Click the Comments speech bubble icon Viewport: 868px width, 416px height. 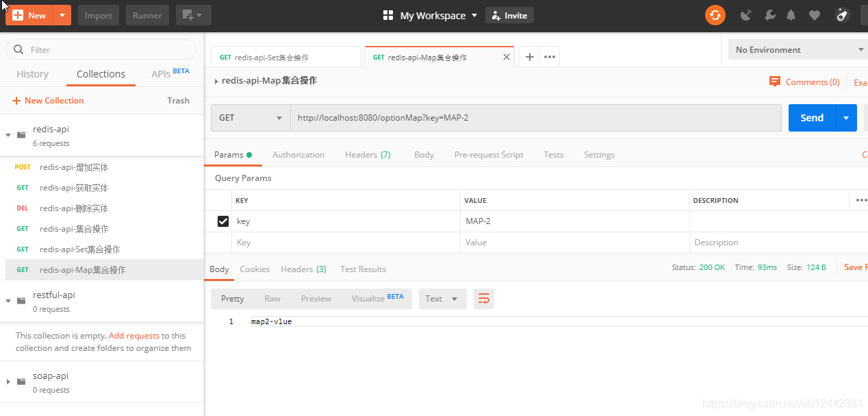tap(775, 82)
